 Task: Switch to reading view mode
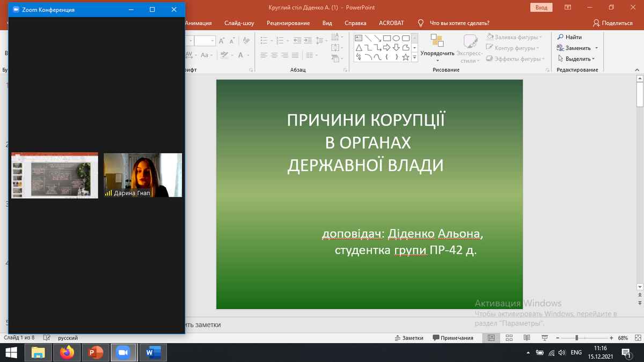(528, 338)
